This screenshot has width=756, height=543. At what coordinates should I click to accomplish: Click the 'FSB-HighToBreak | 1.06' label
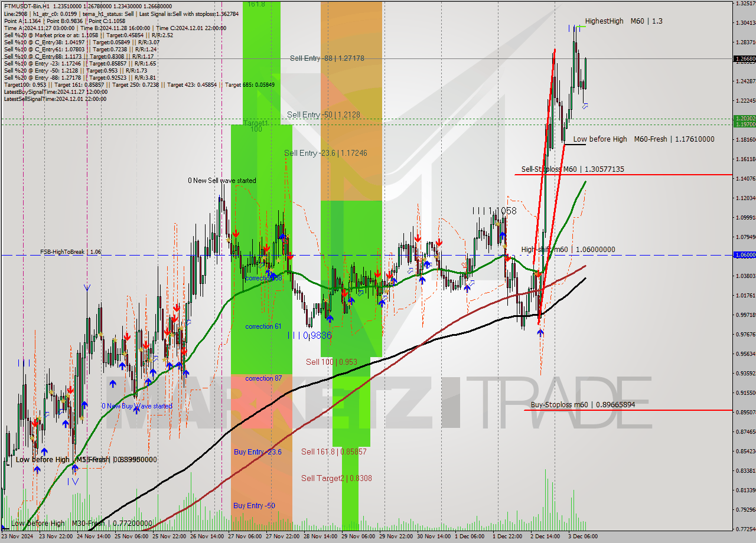(x=70, y=251)
